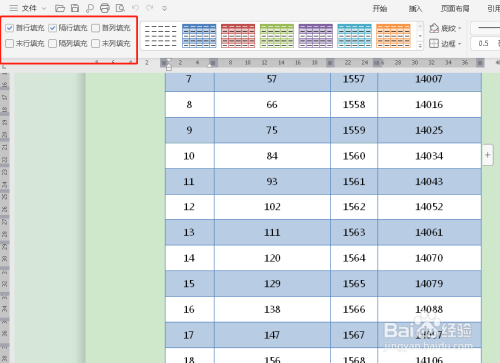Click the save disk icon
The width and height of the screenshot is (500, 363).
pyautogui.click(x=75, y=8)
